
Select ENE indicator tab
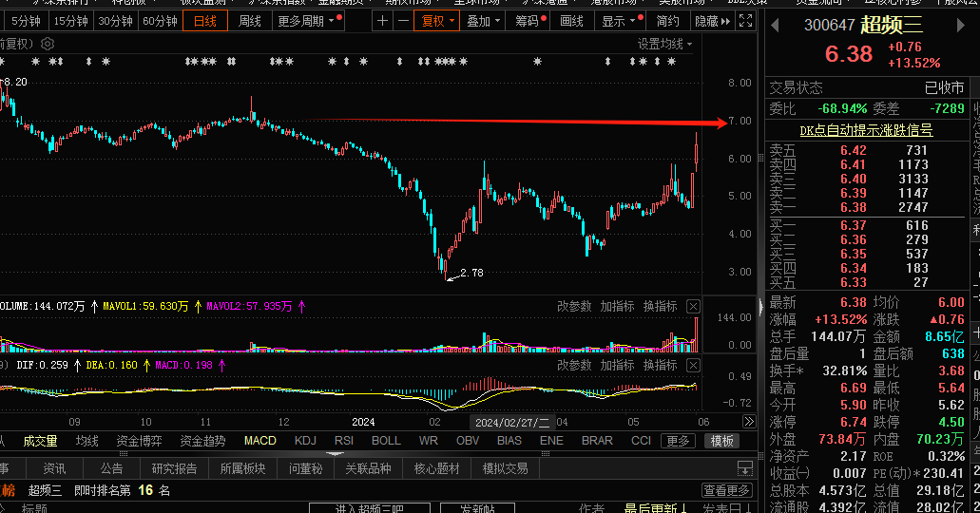pos(551,441)
